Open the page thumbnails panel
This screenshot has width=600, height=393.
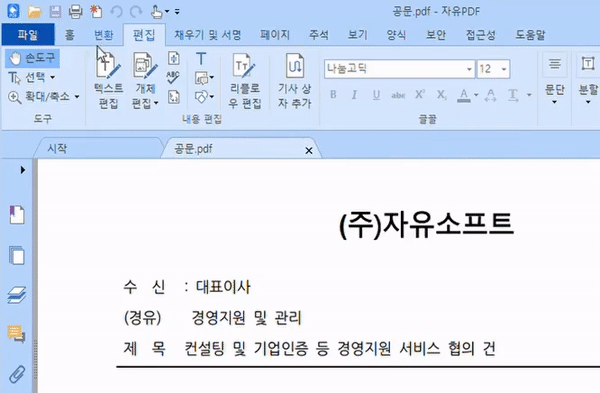coord(17,255)
